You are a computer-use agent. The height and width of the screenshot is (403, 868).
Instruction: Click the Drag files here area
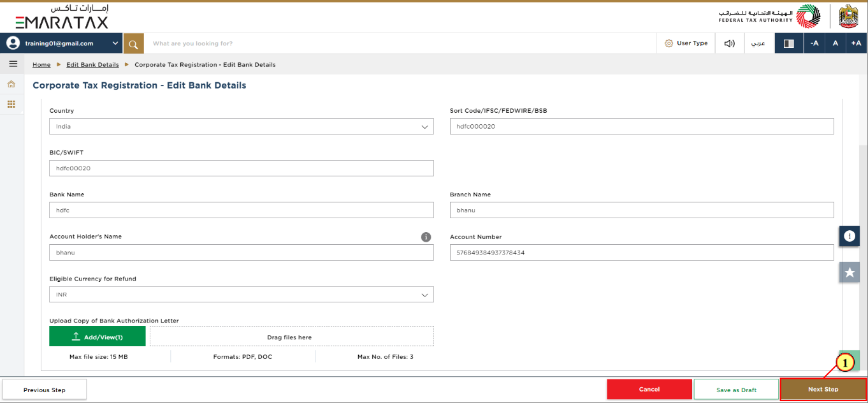292,337
